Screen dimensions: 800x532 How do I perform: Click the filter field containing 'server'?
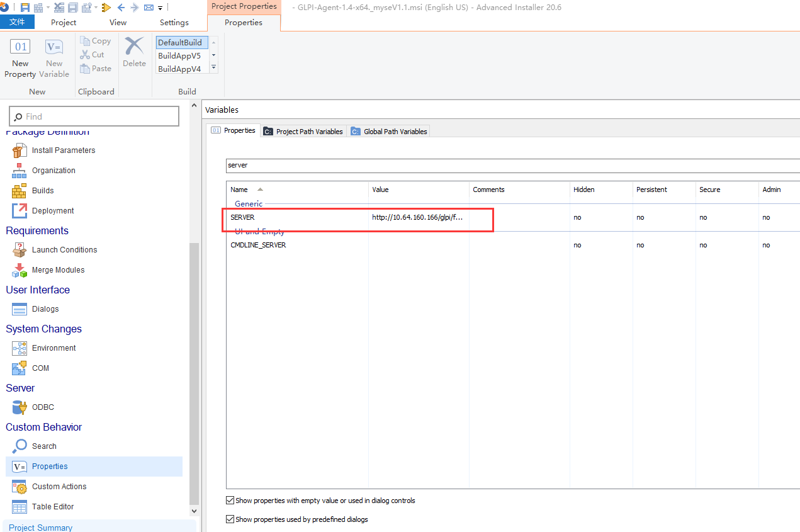pos(513,165)
